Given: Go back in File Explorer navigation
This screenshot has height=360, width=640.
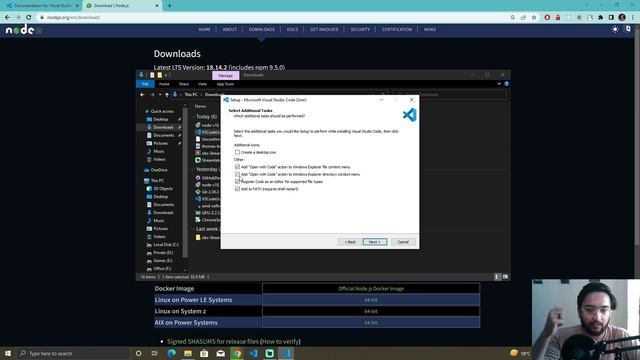Looking at the screenshot, I should click(x=142, y=95).
